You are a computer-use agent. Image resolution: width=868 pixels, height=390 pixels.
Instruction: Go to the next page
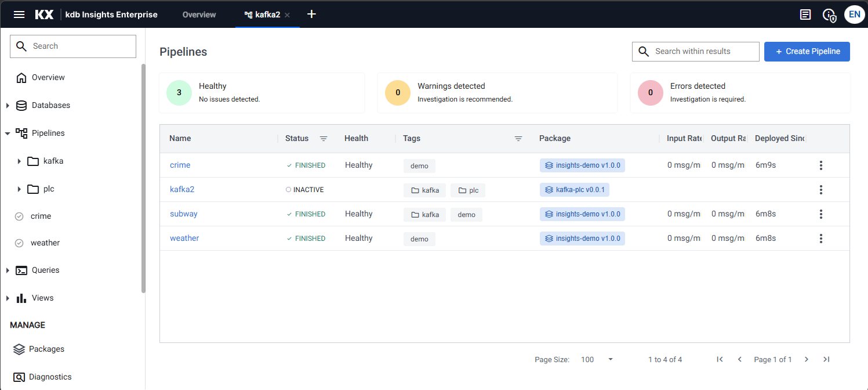[807, 360]
